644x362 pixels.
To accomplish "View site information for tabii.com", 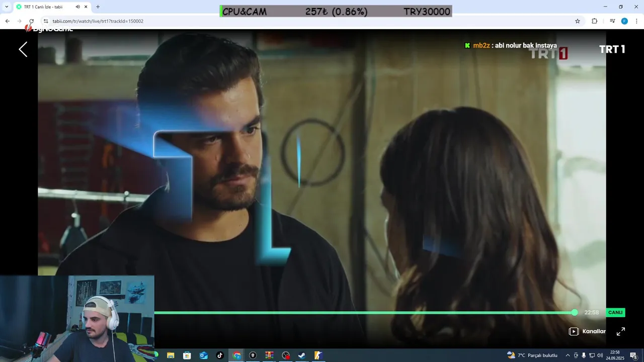I will (x=46, y=21).
